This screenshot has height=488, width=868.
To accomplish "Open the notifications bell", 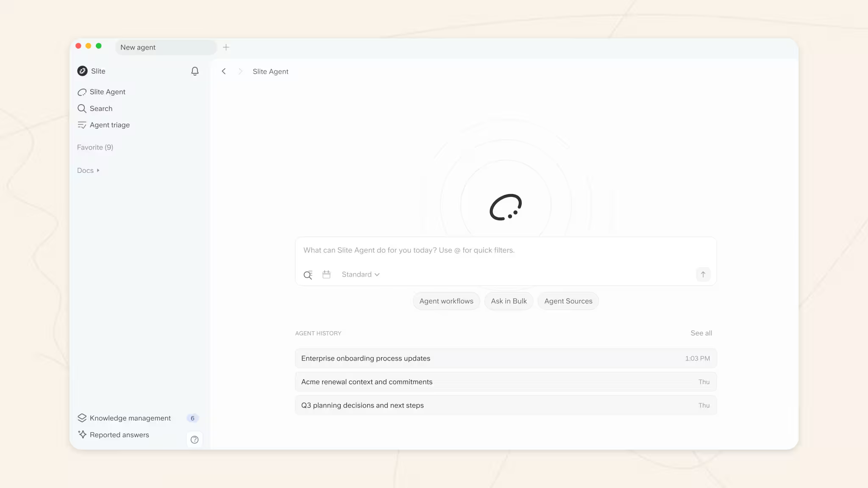I will 195,71.
